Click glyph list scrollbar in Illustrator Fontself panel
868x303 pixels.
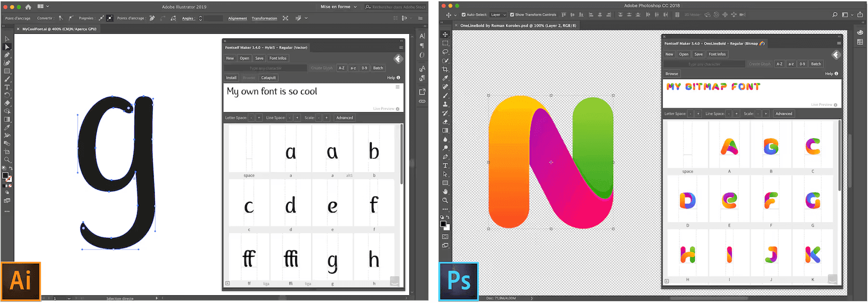pos(401,154)
